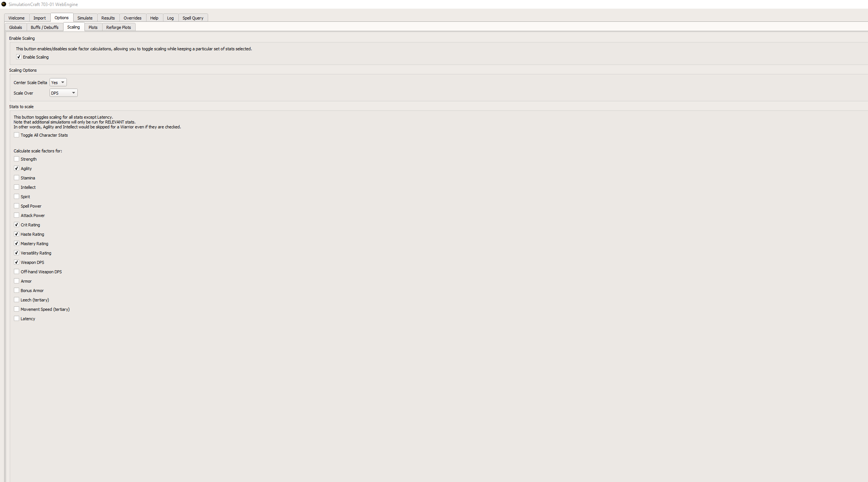Click Toggle All Character Stats button
868x482 pixels.
(x=17, y=135)
